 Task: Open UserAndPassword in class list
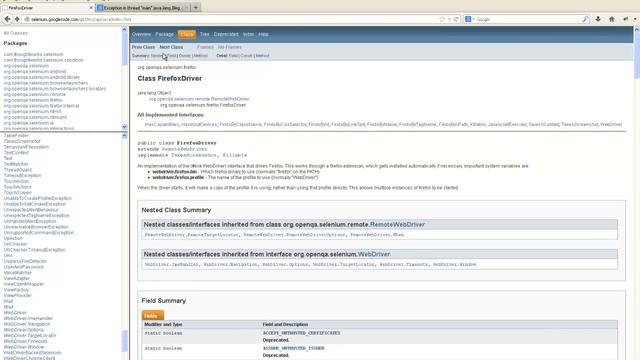(23, 267)
